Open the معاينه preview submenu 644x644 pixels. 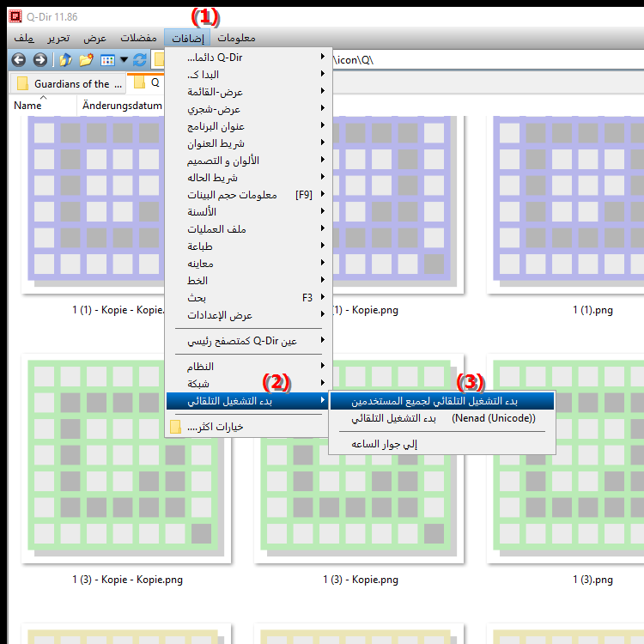tap(247, 264)
